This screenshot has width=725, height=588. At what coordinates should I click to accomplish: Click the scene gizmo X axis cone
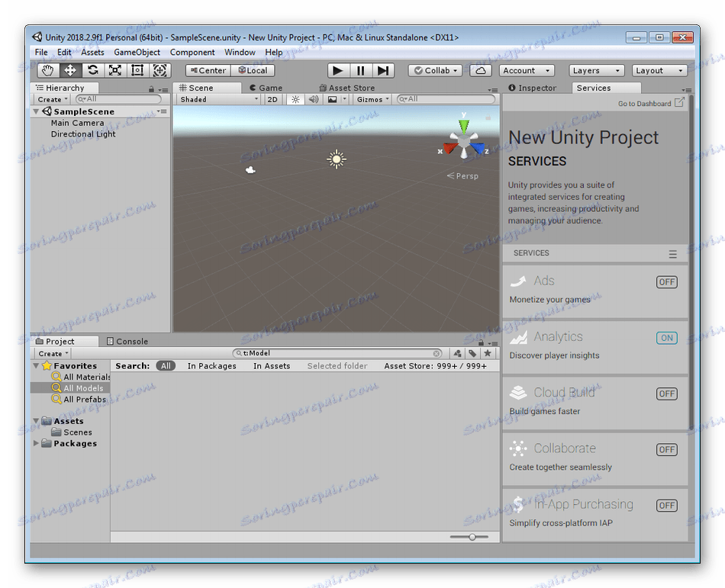(x=450, y=148)
